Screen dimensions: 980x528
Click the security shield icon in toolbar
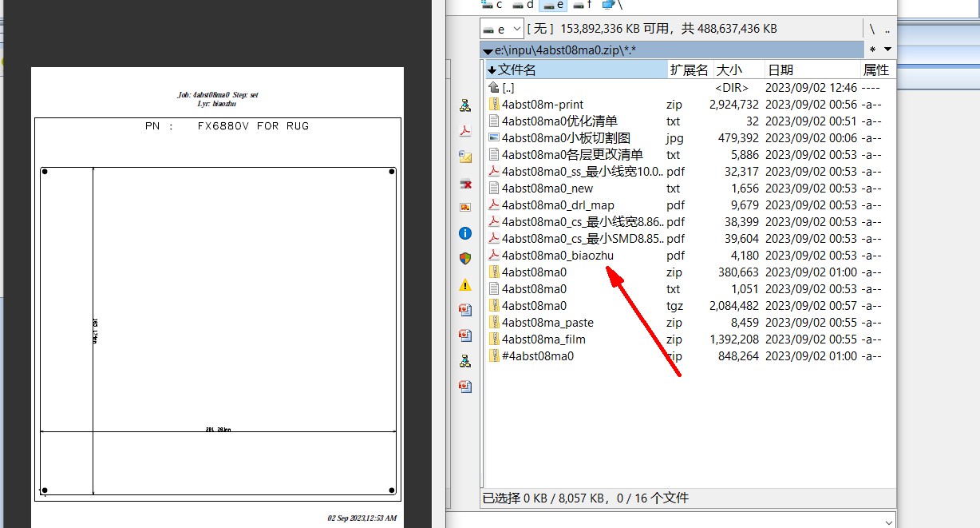(x=465, y=259)
